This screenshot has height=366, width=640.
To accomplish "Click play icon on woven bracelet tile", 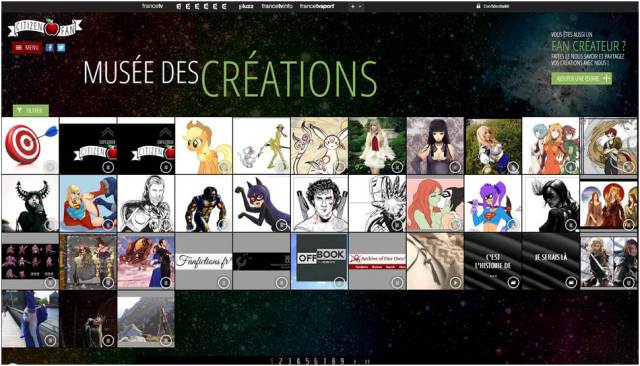I will [x=455, y=282].
